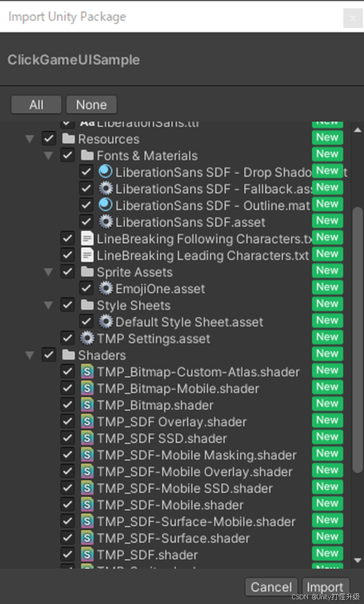Viewport: 364px width, 604px height.
Task: Click the TMP_SDF SSD shader icon
Action: pyautogui.click(x=87, y=438)
